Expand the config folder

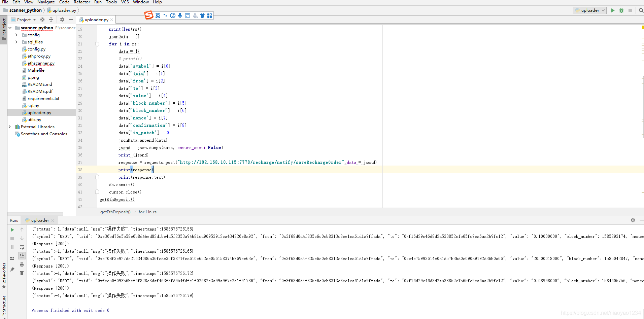pos(16,35)
